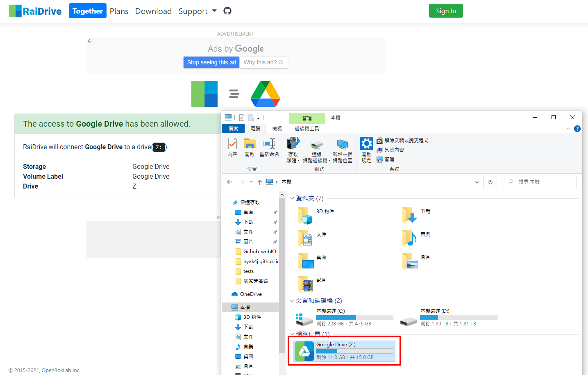The image size is (588, 375).
Task: Click the Together button
Action: pyautogui.click(x=88, y=11)
